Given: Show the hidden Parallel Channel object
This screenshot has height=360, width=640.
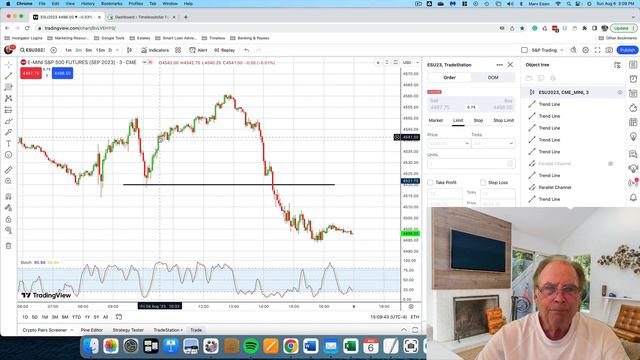Looking at the screenshot, I should [x=611, y=164].
